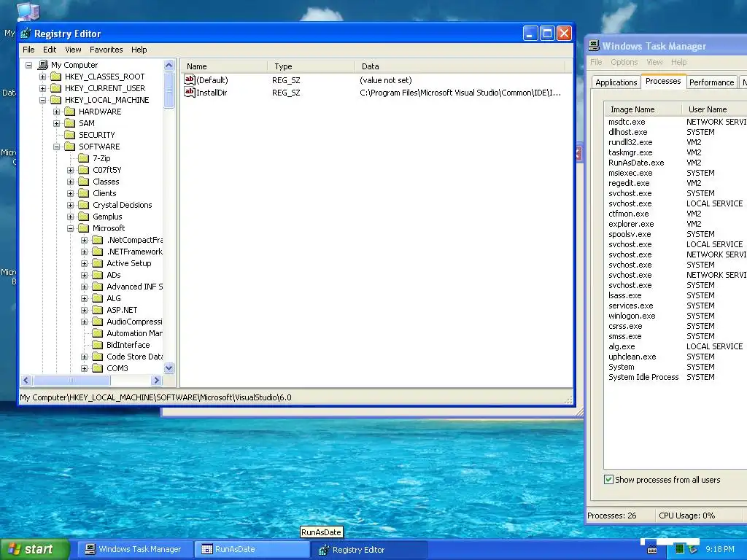The width and height of the screenshot is (747, 560).
Task: Click the My Computer icon in registry tree
Action: [43, 65]
